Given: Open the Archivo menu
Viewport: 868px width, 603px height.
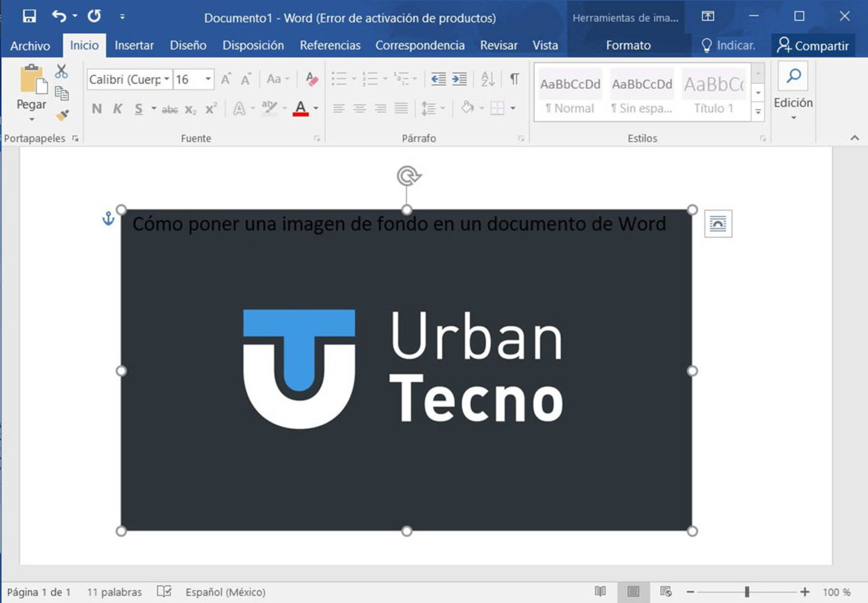Looking at the screenshot, I should [30, 46].
